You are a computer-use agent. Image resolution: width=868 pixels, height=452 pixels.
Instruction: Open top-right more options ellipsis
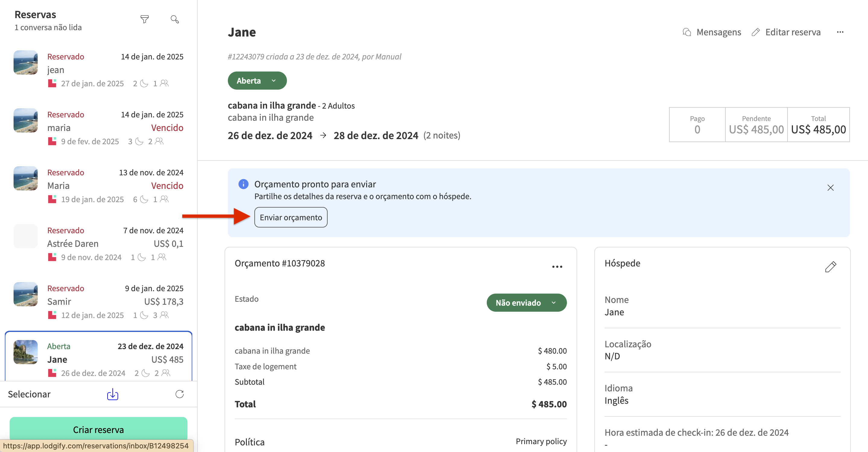tap(840, 32)
